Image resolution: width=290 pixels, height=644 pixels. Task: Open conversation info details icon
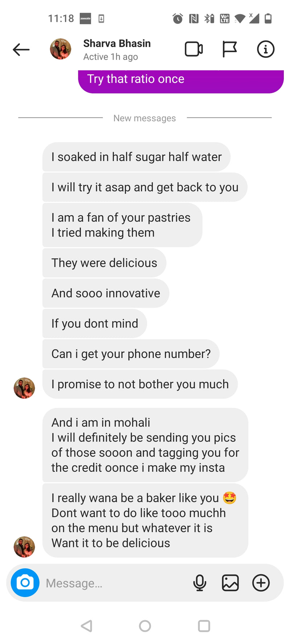click(x=266, y=49)
